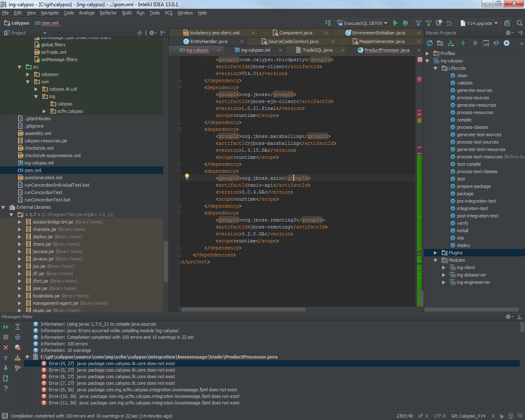Click the intention light bulb in editor gutter
Screen dimensions: 525x420
187,177
